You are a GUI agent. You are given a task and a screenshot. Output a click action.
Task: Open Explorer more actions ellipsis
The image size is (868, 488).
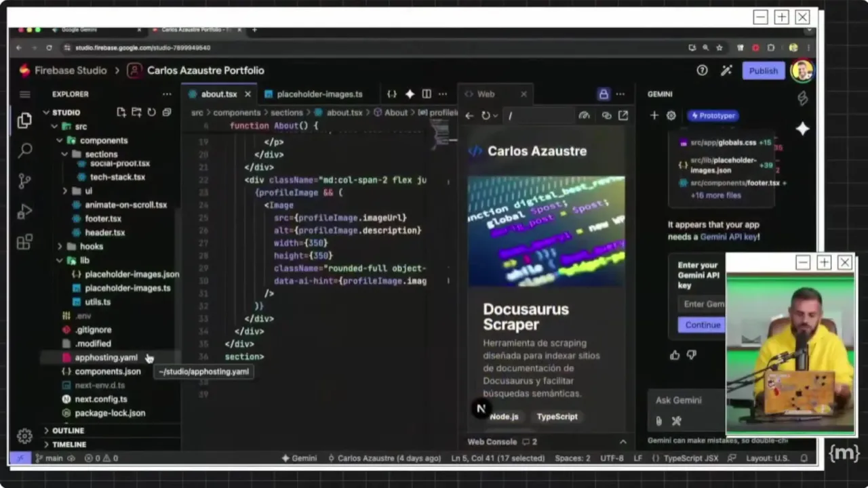[x=167, y=94]
